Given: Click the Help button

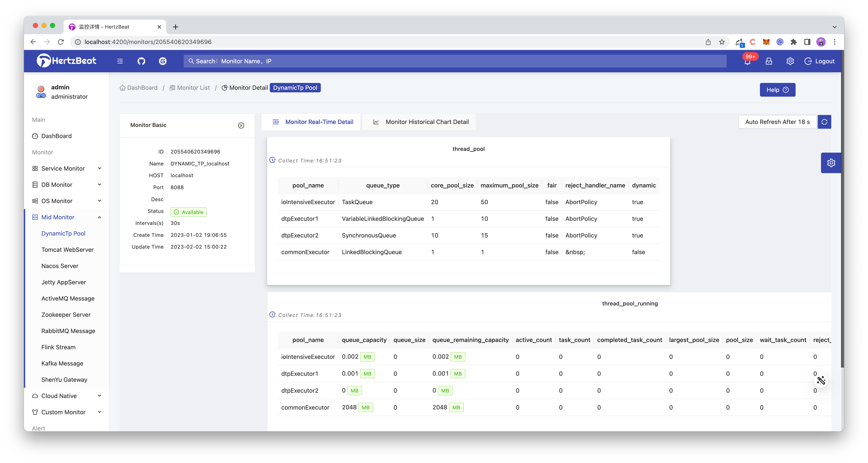Looking at the screenshot, I should click(777, 90).
